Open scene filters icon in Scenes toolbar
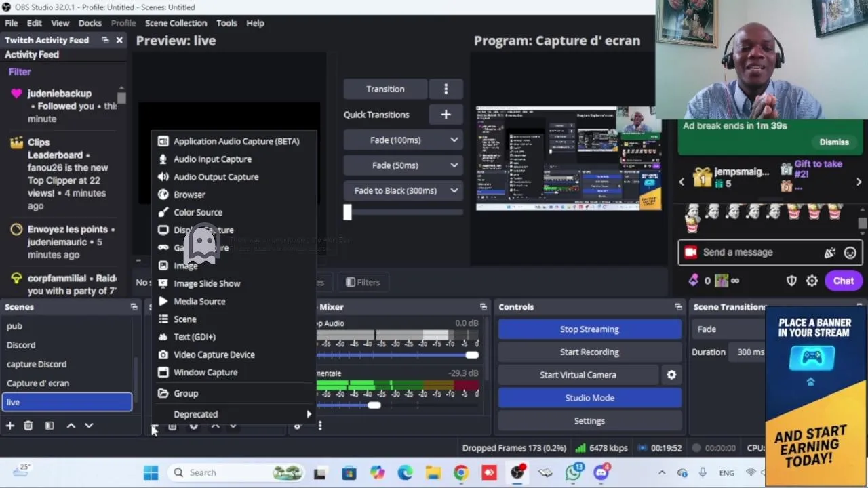 point(50,426)
